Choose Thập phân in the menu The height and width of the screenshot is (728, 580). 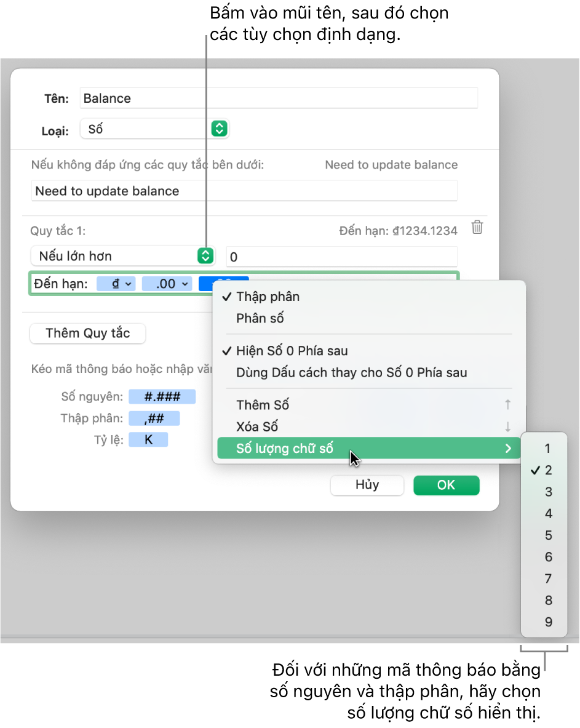[369, 297]
